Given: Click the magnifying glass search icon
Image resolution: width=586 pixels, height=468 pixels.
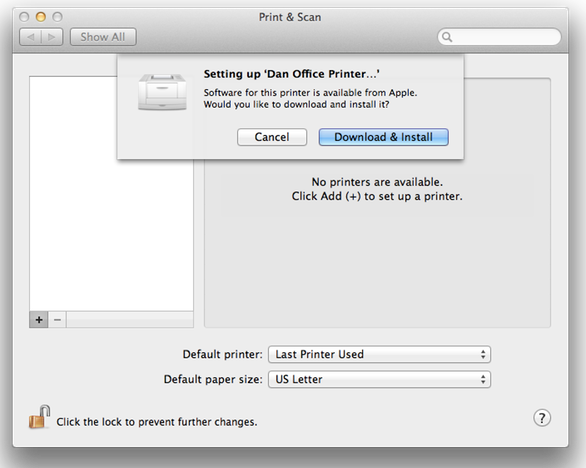Looking at the screenshot, I should [447, 37].
